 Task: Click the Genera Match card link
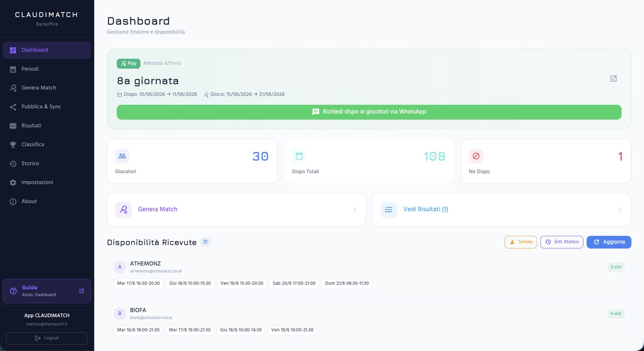[236, 210]
